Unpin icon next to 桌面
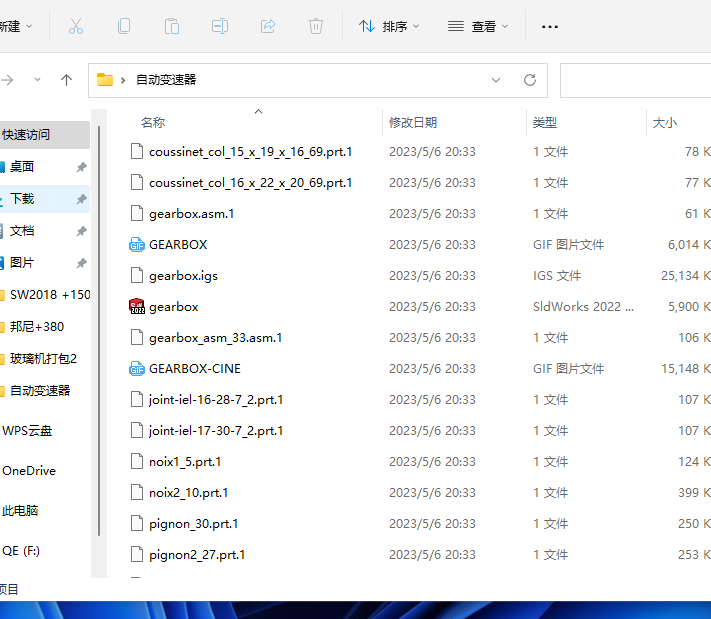Viewport: 711px width, 619px height. pyautogui.click(x=81, y=167)
